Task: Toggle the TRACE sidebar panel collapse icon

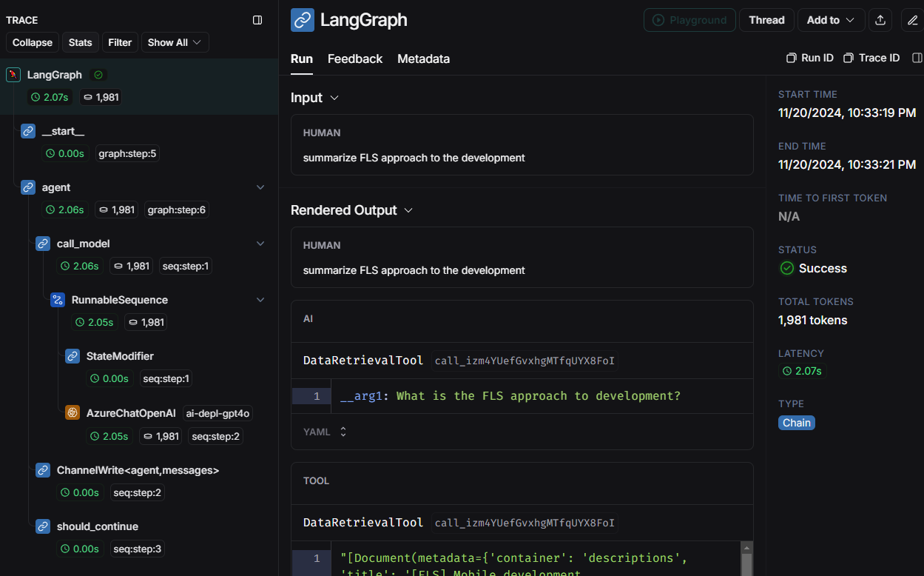Action: coord(257,20)
